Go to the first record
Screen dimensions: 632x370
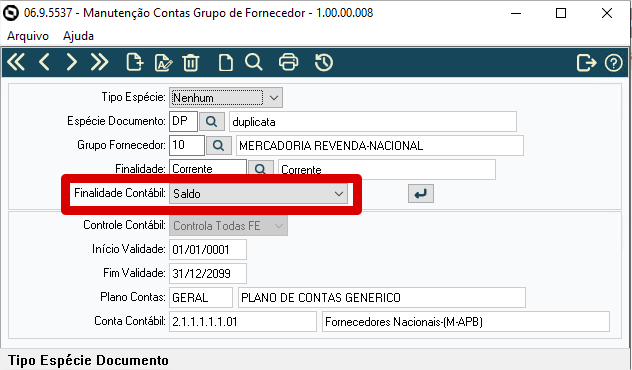[16, 62]
